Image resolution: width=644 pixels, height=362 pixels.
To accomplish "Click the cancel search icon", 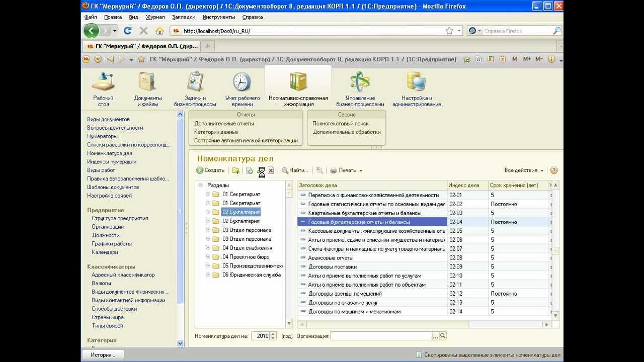I will click(319, 170).
